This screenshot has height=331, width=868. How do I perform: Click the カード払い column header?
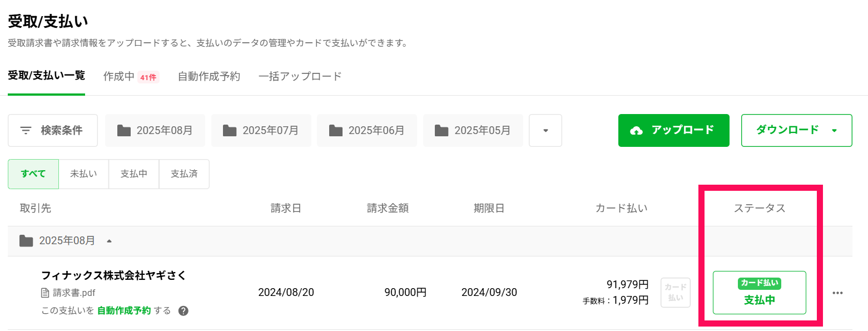click(x=622, y=208)
